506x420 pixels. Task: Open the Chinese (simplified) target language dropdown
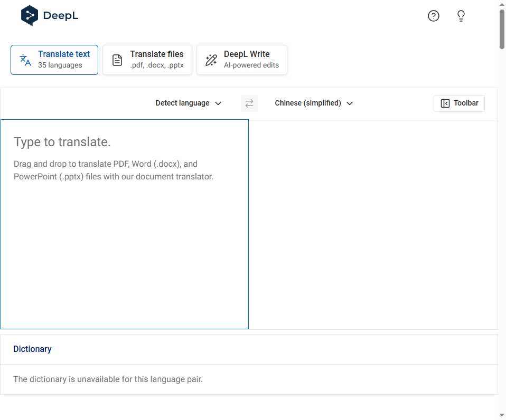tap(314, 103)
